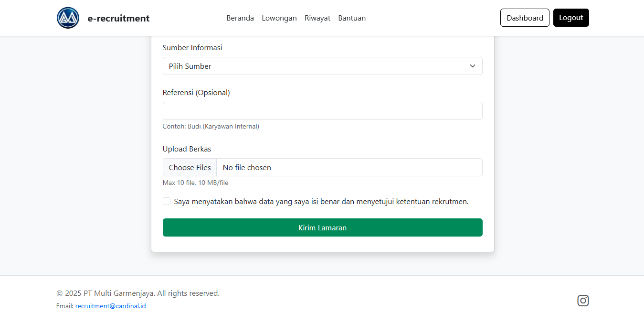The height and width of the screenshot is (324, 644).
Task: Open the Bantuan menu
Action: 352,18
